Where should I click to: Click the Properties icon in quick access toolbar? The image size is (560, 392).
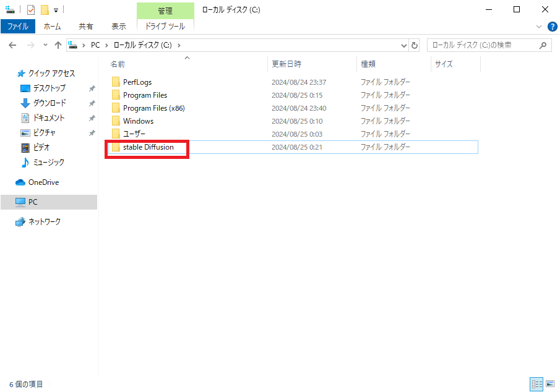tap(31, 10)
